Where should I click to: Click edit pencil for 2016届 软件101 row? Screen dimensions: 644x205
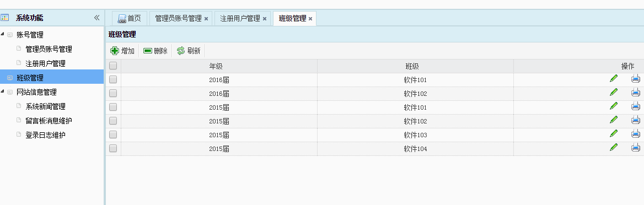[614, 78]
